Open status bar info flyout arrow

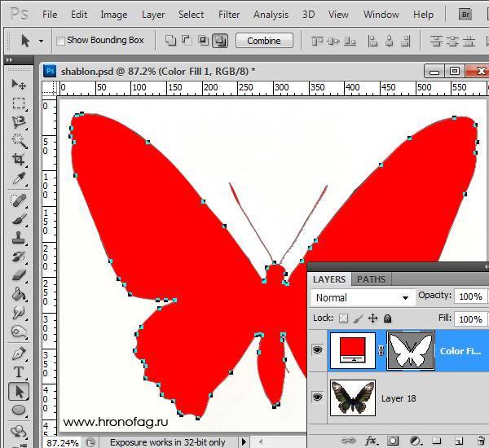244,441
